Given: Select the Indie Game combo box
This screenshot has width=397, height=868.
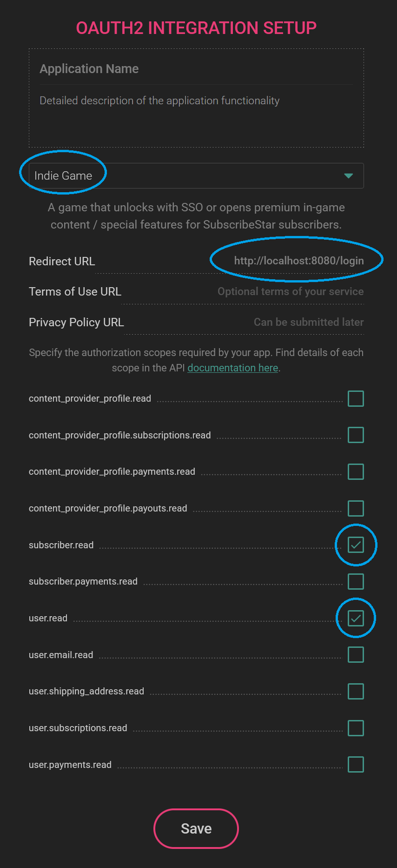Looking at the screenshot, I should tap(196, 175).
